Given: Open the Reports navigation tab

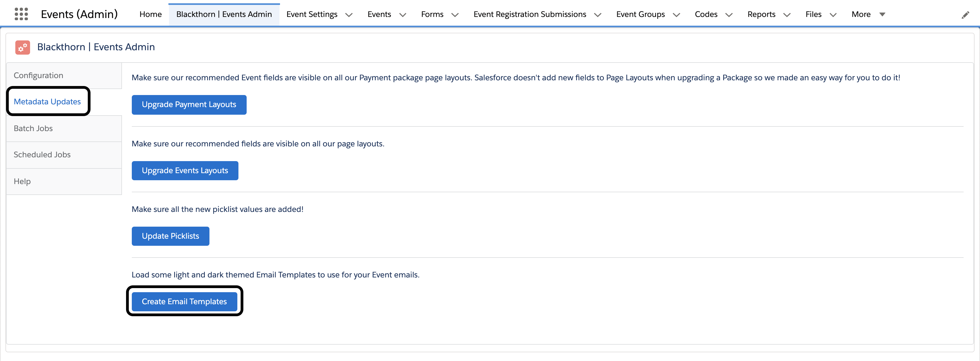Looking at the screenshot, I should [x=761, y=14].
